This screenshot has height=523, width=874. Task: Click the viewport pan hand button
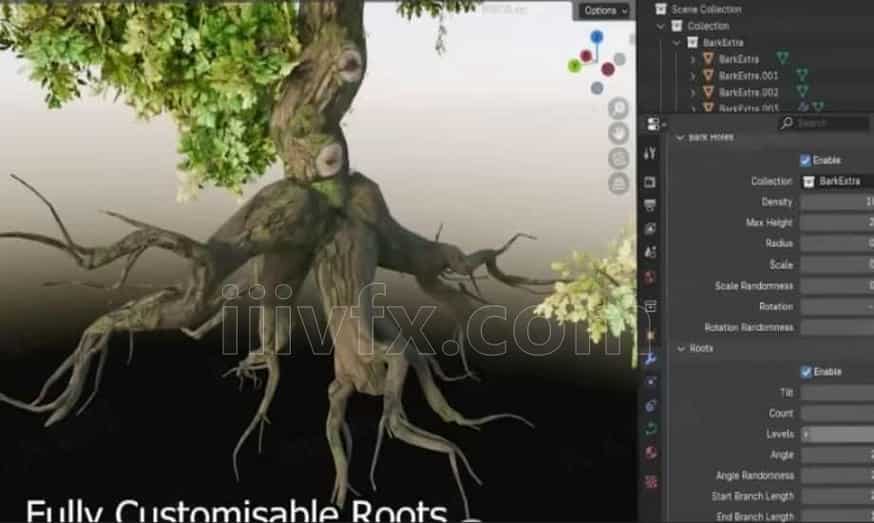tap(618, 133)
